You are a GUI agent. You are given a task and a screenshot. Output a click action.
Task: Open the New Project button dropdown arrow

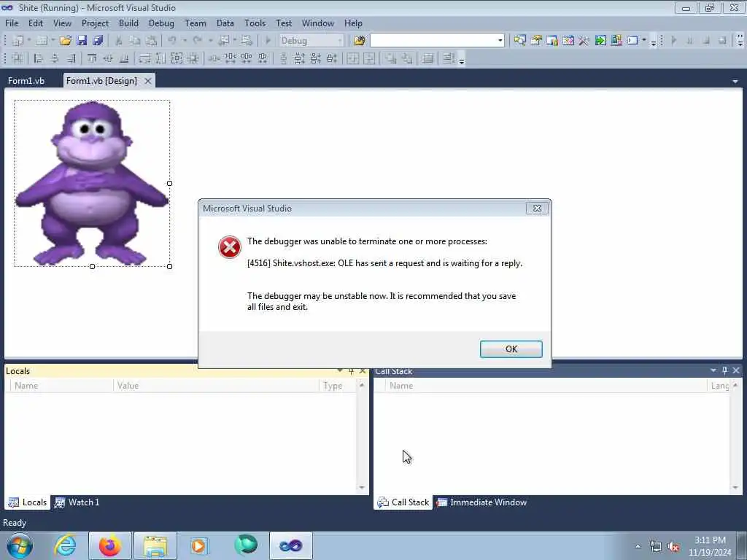[29, 41]
